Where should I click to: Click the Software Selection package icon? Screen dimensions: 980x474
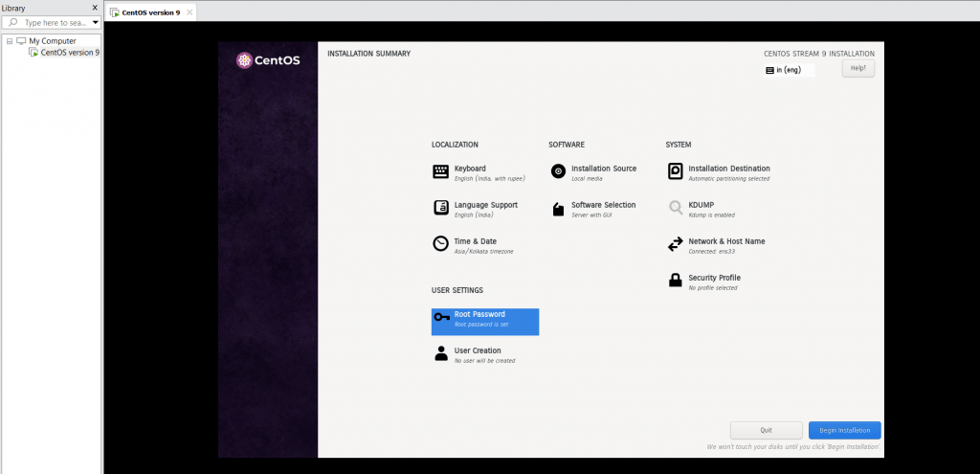[x=558, y=210]
